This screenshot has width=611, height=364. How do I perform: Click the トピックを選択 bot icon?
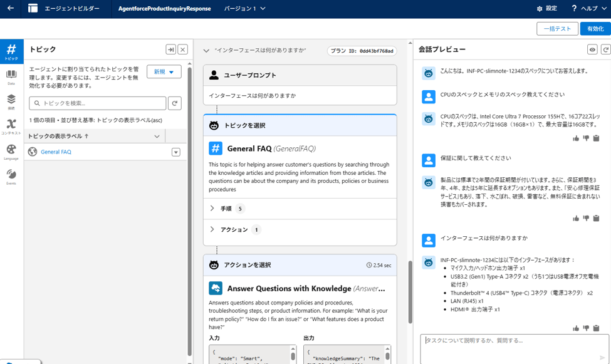click(214, 125)
